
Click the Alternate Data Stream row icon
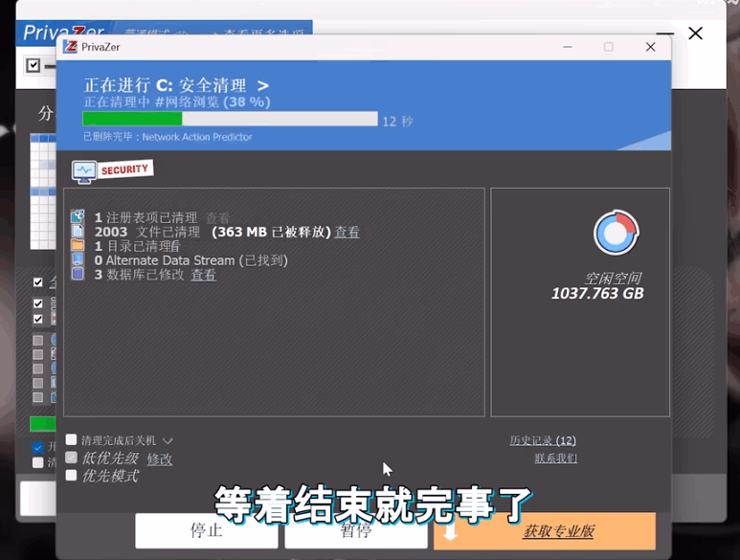pyautogui.click(x=78, y=259)
